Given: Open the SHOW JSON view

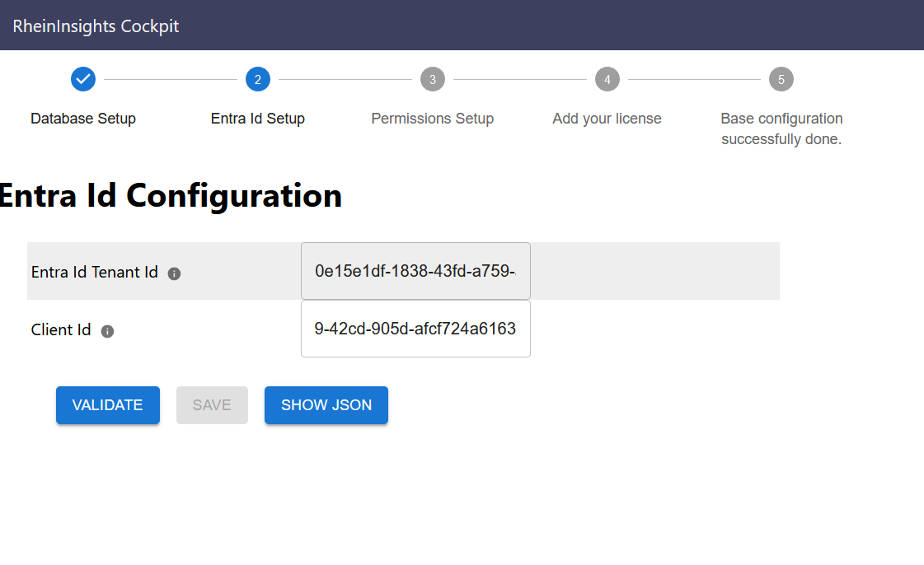Looking at the screenshot, I should 326,405.
